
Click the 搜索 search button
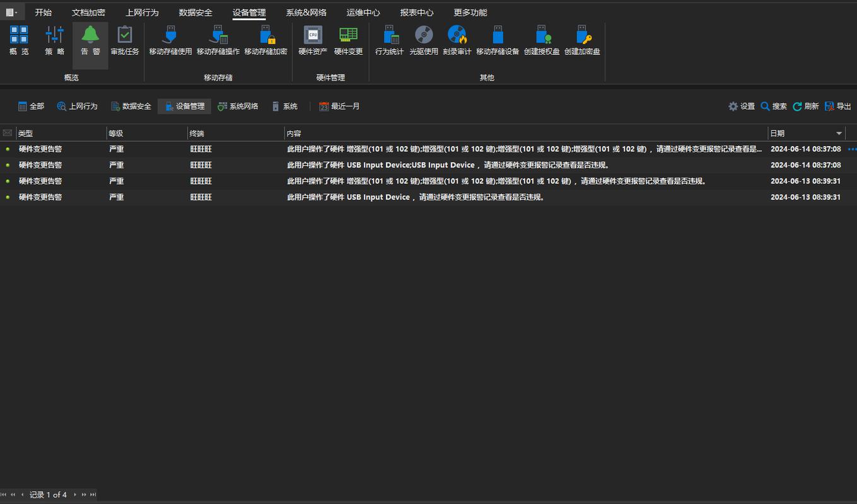(774, 106)
